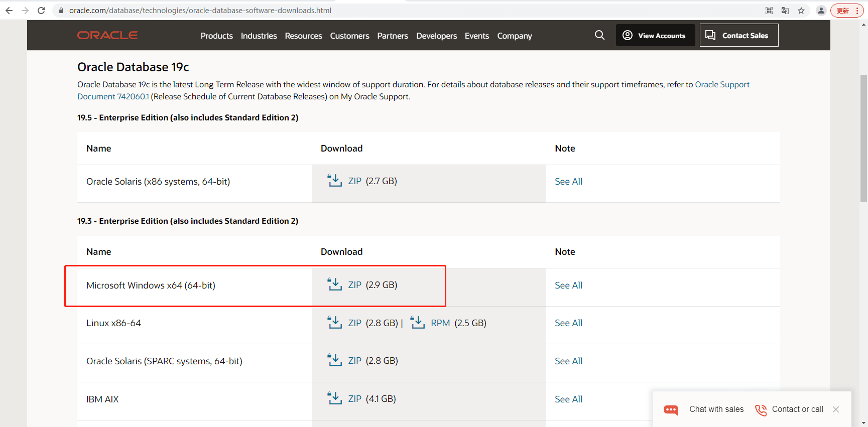
Task: Click the browser reload page icon
Action: pyautogui.click(x=41, y=11)
